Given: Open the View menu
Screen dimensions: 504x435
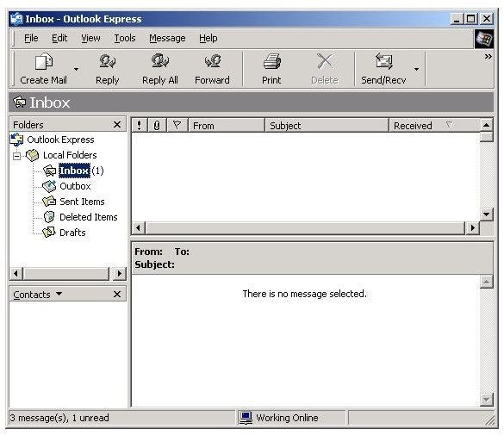Looking at the screenshot, I should 90,38.
